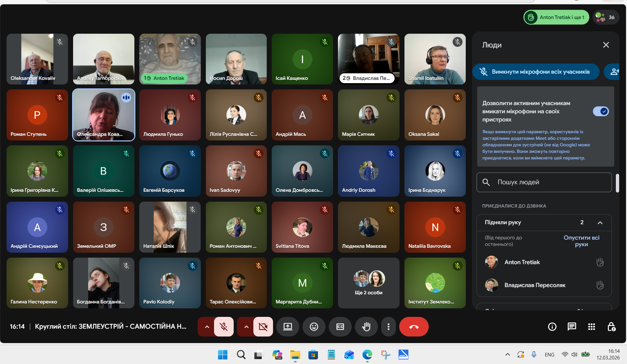Turn on your camera
The width and height of the screenshot is (627, 364).
tap(263, 327)
